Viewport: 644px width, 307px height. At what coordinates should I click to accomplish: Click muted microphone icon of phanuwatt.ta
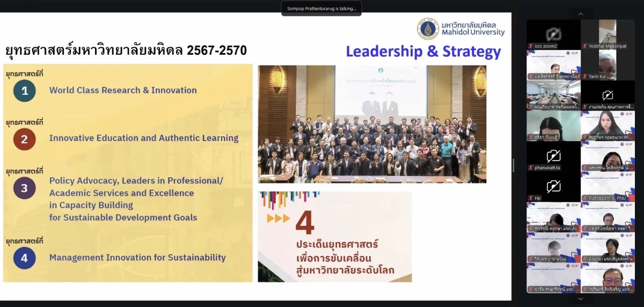[531, 168]
